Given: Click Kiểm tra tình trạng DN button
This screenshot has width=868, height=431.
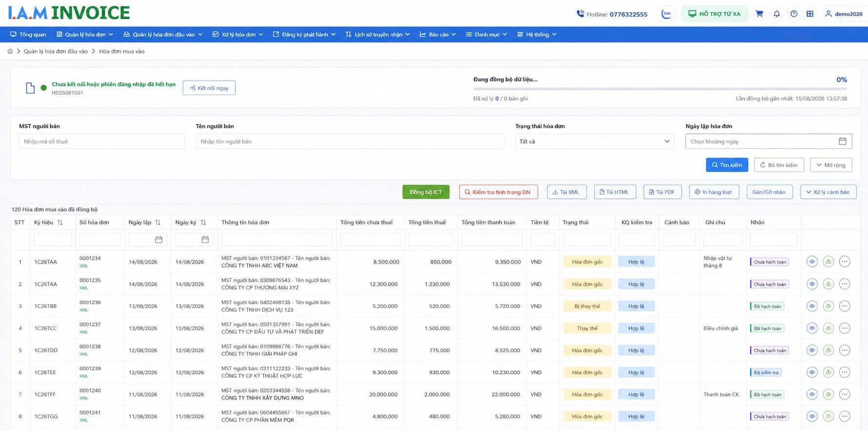Looking at the screenshot, I should click(x=498, y=192).
